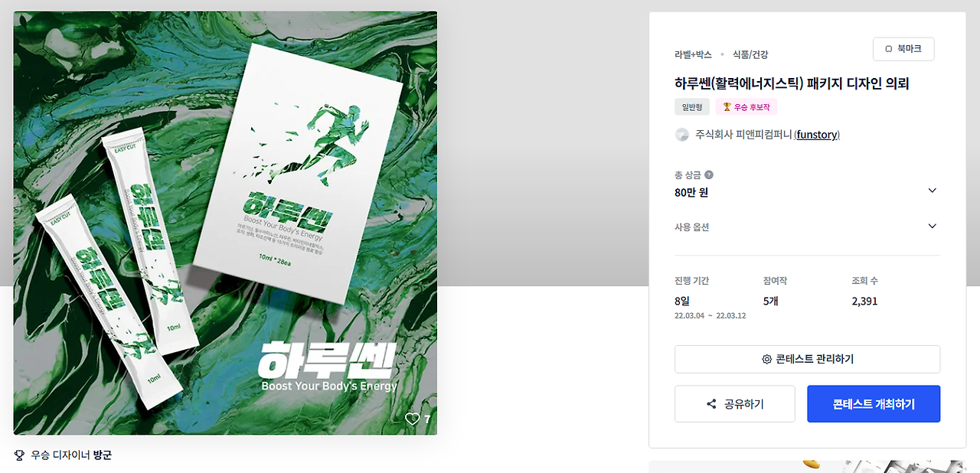This screenshot has height=473, width=980.
Task: Expand the 사용 옵션 section chevron
Action: pyautogui.click(x=932, y=227)
